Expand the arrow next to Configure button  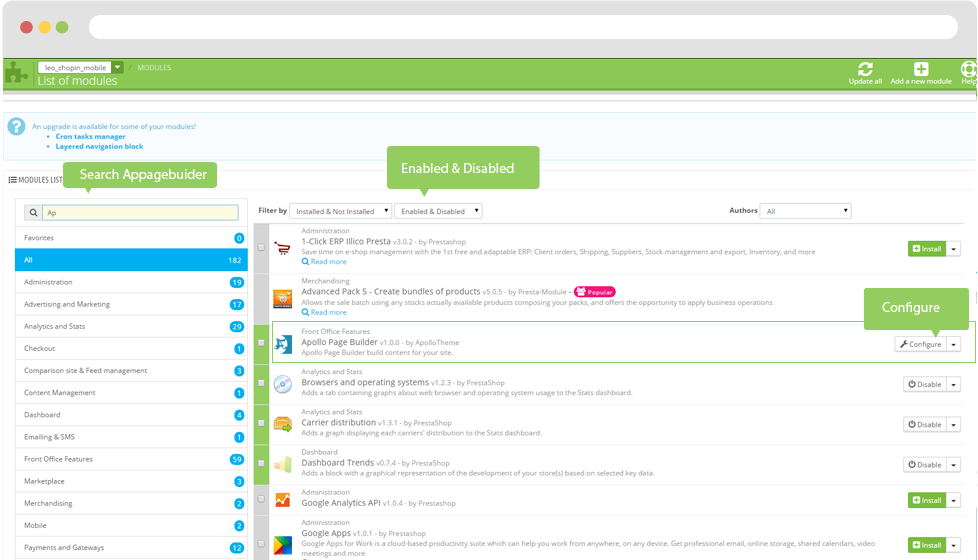click(954, 344)
